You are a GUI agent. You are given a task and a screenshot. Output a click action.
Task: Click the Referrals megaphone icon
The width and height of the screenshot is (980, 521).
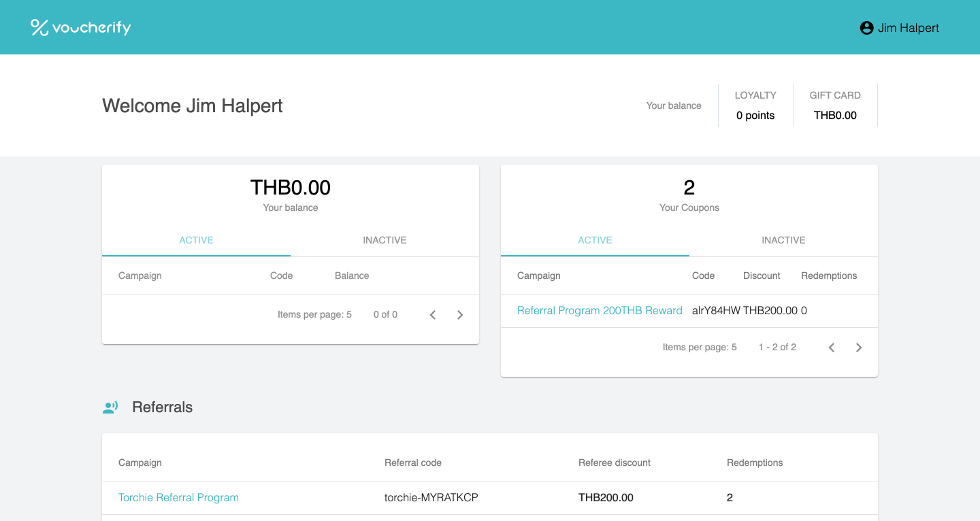click(110, 407)
